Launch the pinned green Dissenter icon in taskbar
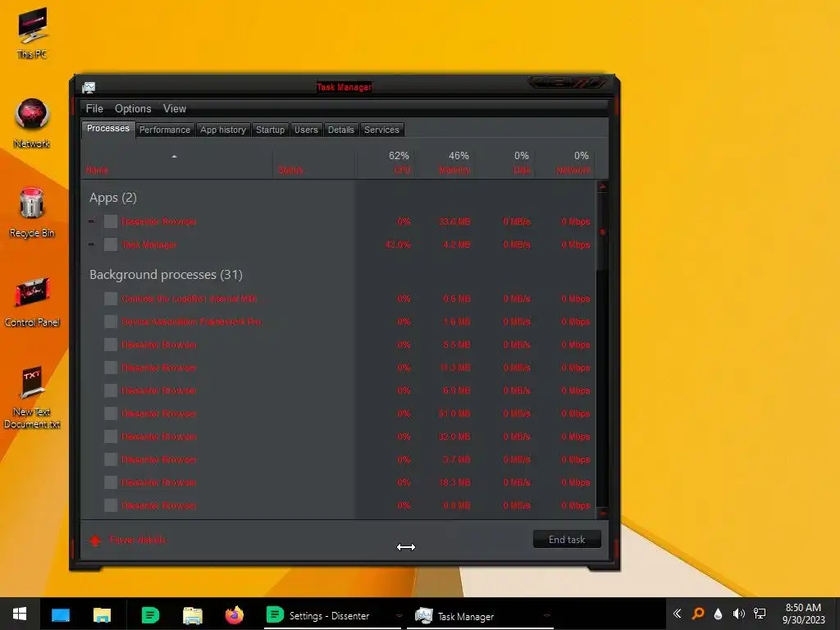 [x=150, y=615]
